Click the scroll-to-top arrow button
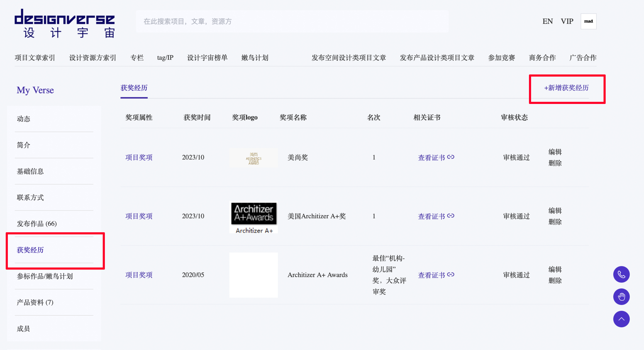Image resolution: width=644 pixels, height=350 pixels. pyautogui.click(x=621, y=319)
